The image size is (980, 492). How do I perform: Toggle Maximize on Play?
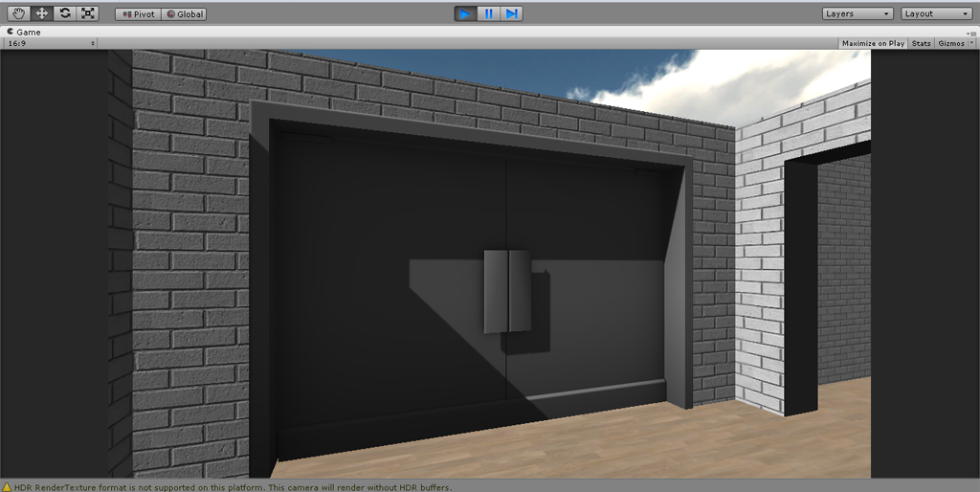[873, 43]
